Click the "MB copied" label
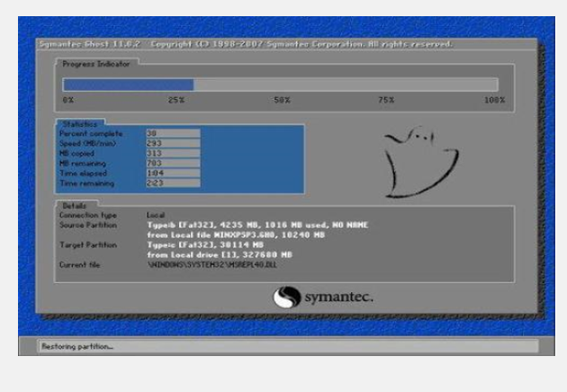The height and width of the screenshot is (392, 567). tap(76, 154)
